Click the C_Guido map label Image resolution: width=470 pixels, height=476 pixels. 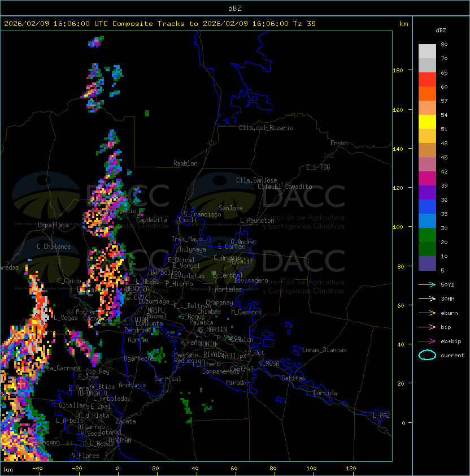(69, 281)
